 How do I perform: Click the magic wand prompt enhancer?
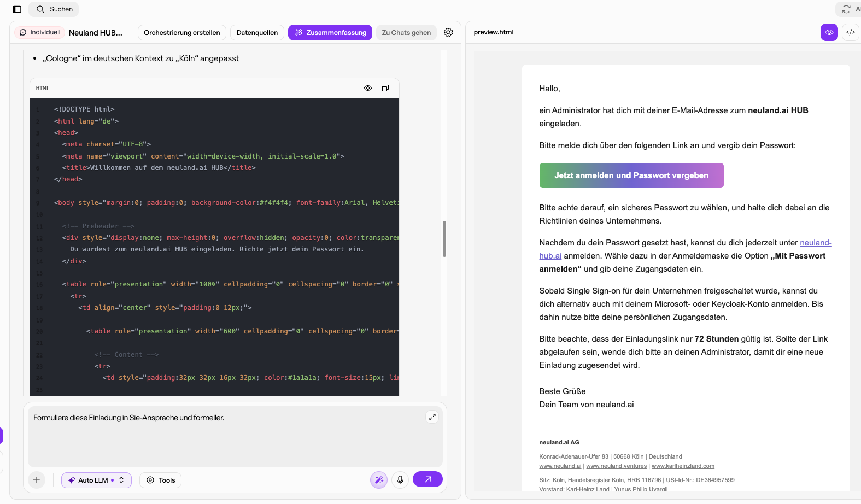coord(379,480)
